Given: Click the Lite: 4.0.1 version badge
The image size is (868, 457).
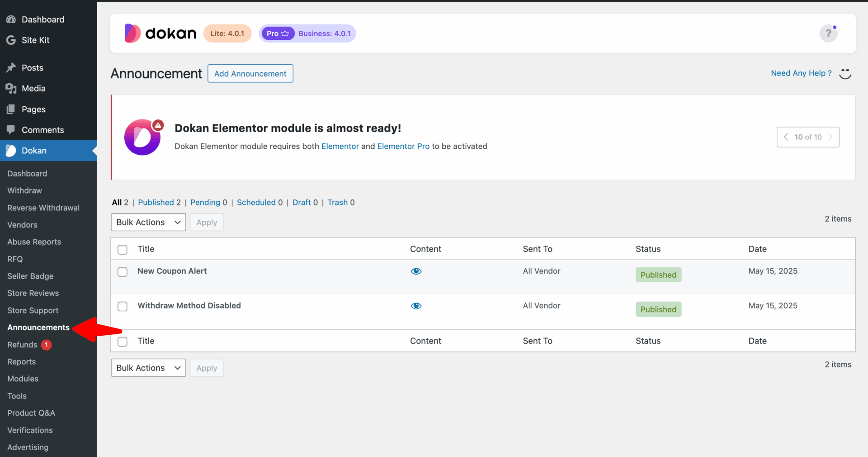Looking at the screenshot, I should [x=227, y=33].
